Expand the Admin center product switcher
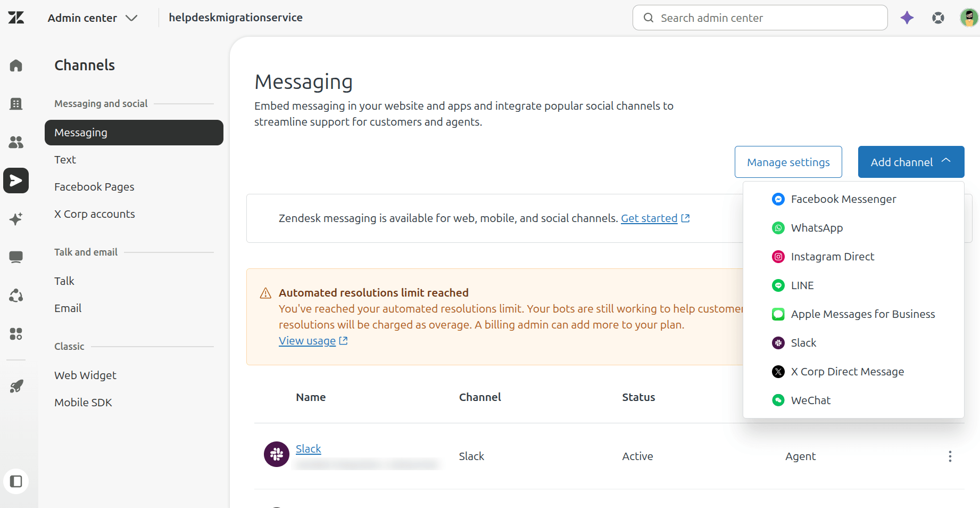980x508 pixels. click(x=93, y=18)
